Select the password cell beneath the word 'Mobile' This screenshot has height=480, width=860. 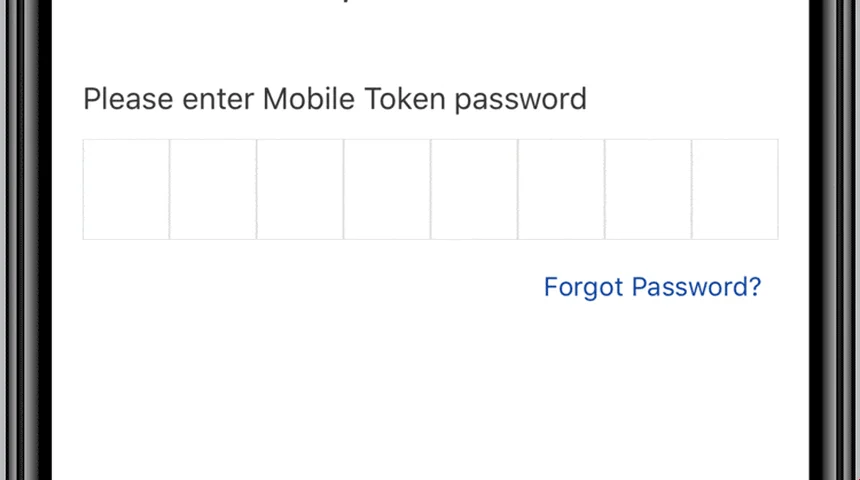300,189
